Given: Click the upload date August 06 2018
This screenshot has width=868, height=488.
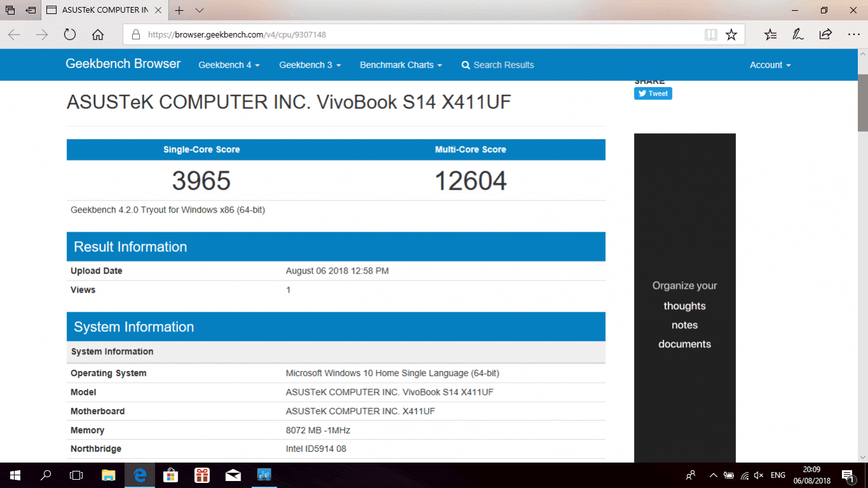Looking at the screenshot, I should tap(337, 271).
